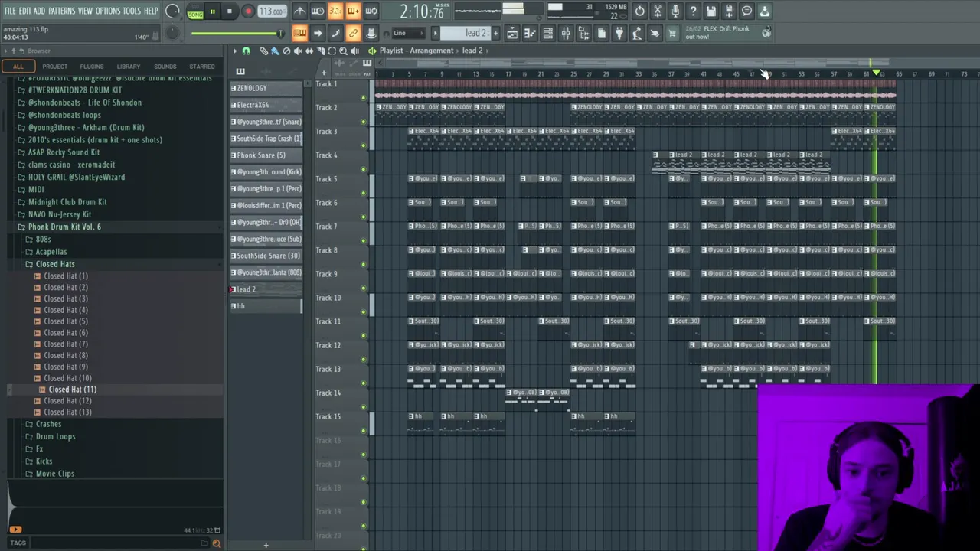Open the TOOLS menu

132,11
